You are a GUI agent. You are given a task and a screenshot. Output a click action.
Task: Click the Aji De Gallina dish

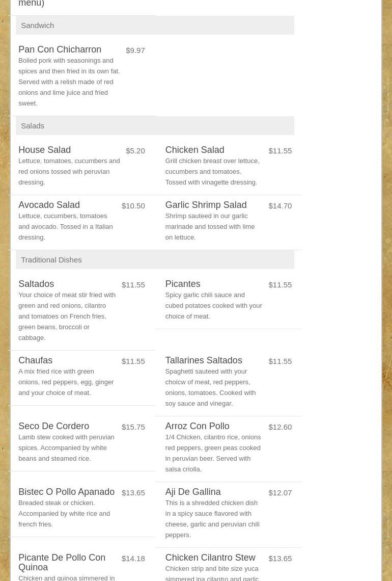click(x=192, y=492)
